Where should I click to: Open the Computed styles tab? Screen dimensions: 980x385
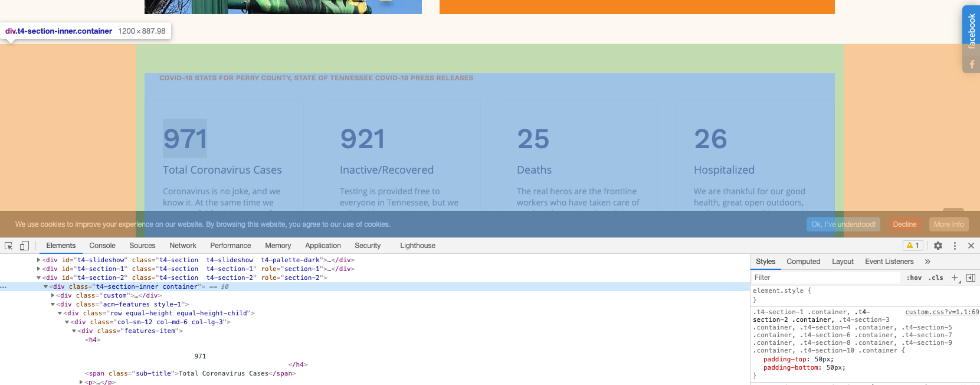pyautogui.click(x=803, y=262)
